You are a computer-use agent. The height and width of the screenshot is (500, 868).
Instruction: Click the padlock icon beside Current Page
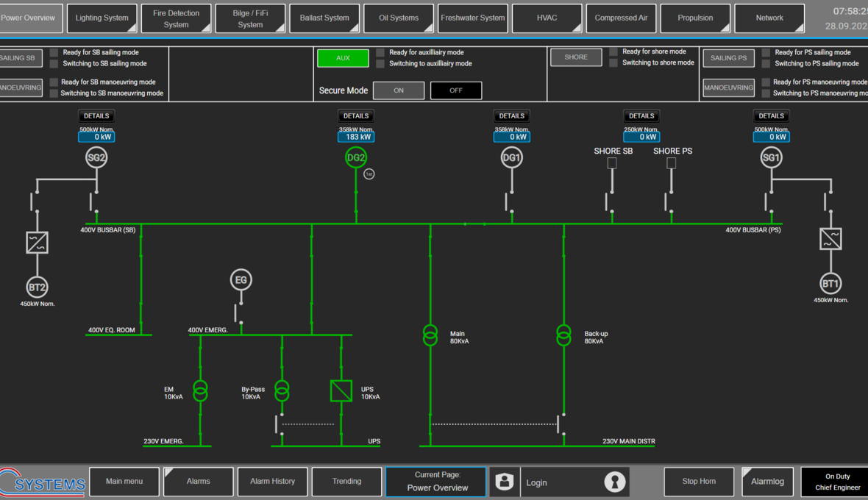click(504, 482)
